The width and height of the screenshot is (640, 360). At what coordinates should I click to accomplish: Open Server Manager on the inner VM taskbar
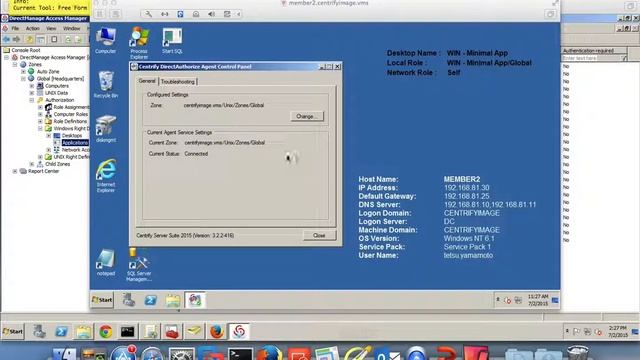pos(129,300)
